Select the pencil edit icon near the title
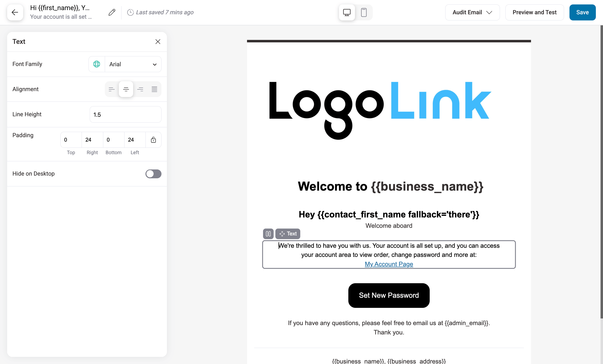 tap(112, 12)
